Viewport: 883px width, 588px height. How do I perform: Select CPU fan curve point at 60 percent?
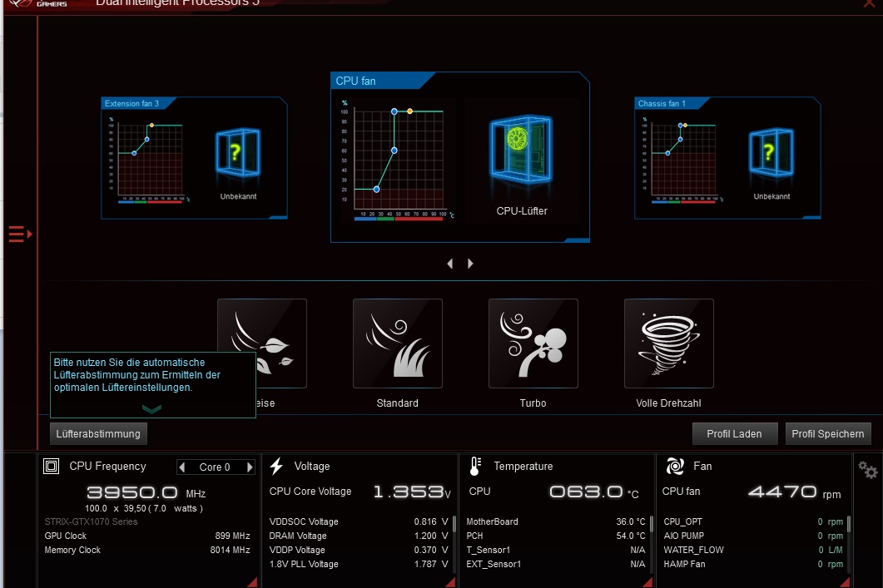click(394, 151)
